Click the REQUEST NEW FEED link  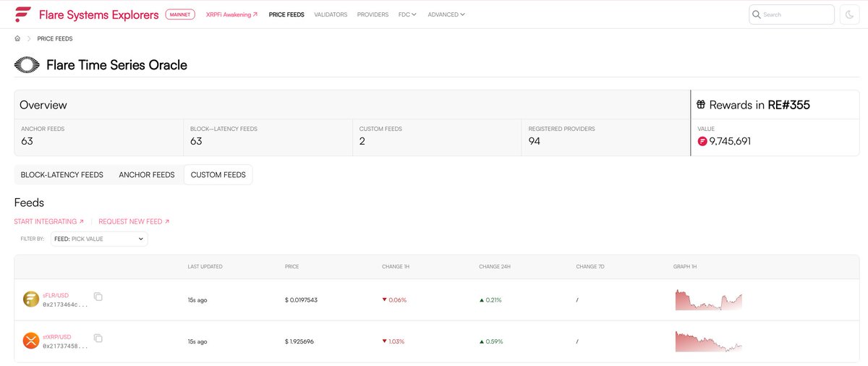click(134, 221)
